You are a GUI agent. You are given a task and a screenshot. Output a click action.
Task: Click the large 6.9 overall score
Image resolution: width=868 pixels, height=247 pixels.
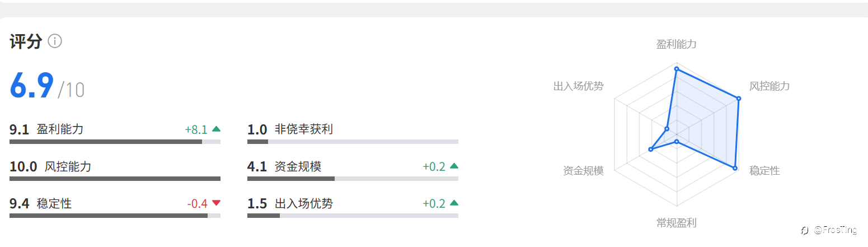point(32,86)
